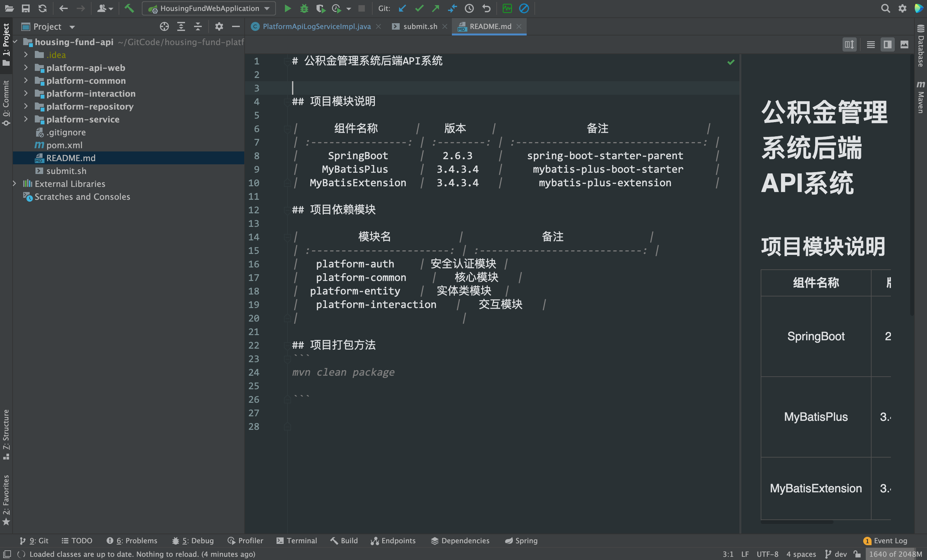Click the Problems tab at bottom bar
Screen dimensions: 927x560
[x=132, y=541]
